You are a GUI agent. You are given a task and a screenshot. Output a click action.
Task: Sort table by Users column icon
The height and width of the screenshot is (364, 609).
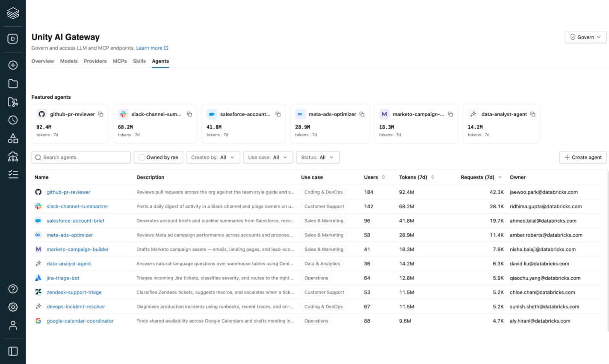coord(384,177)
